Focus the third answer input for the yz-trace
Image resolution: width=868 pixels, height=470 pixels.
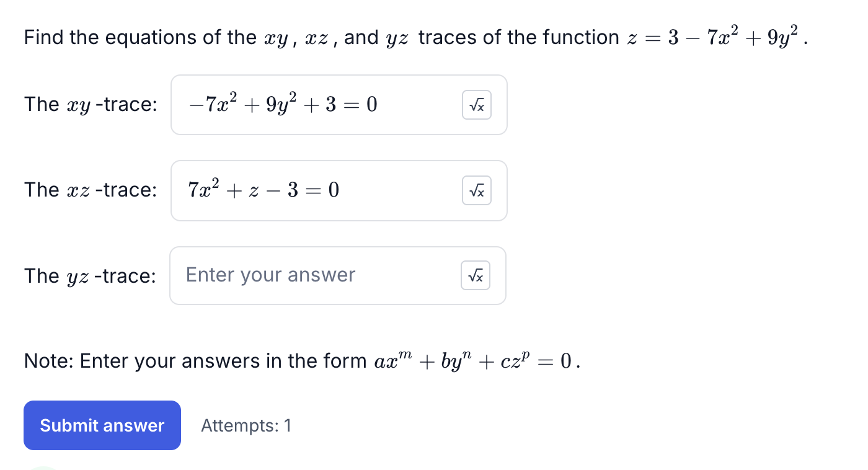pyautogui.click(x=310, y=275)
